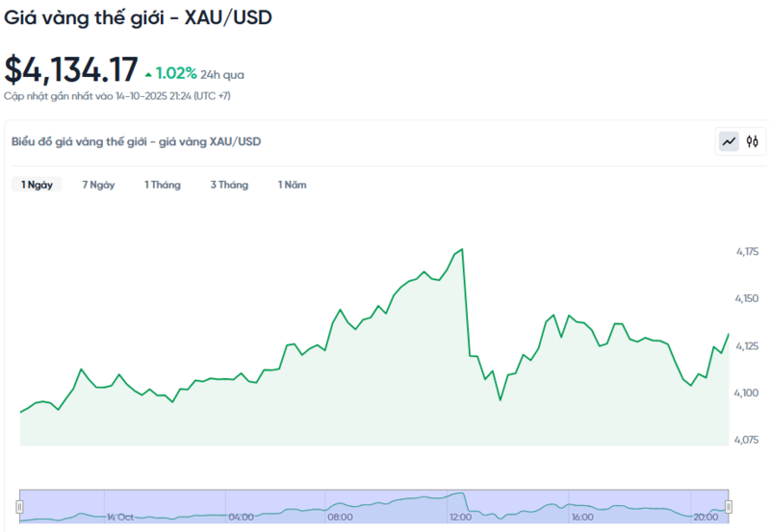Click the green up-arrow price change indicator
Image resolution: width=770 pixels, height=532 pixels.
coord(148,73)
